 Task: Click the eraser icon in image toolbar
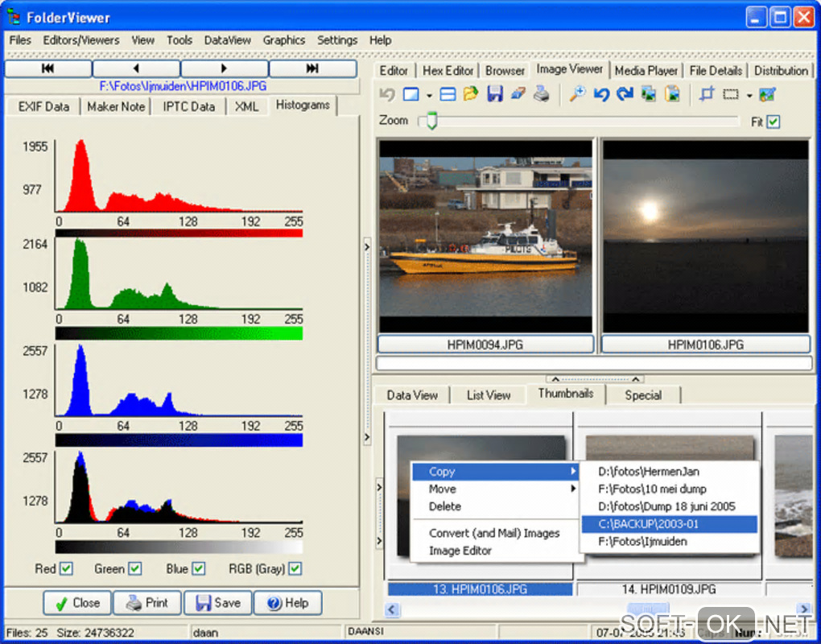pyautogui.click(x=518, y=94)
